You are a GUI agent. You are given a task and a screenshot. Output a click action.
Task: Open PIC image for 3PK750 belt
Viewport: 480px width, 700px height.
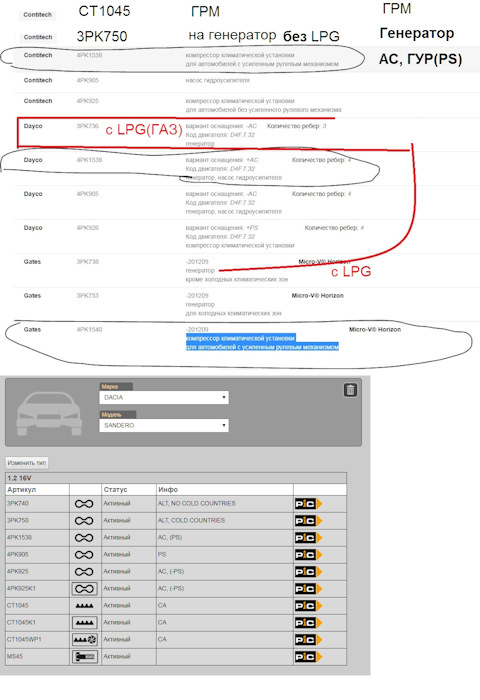tap(308, 521)
